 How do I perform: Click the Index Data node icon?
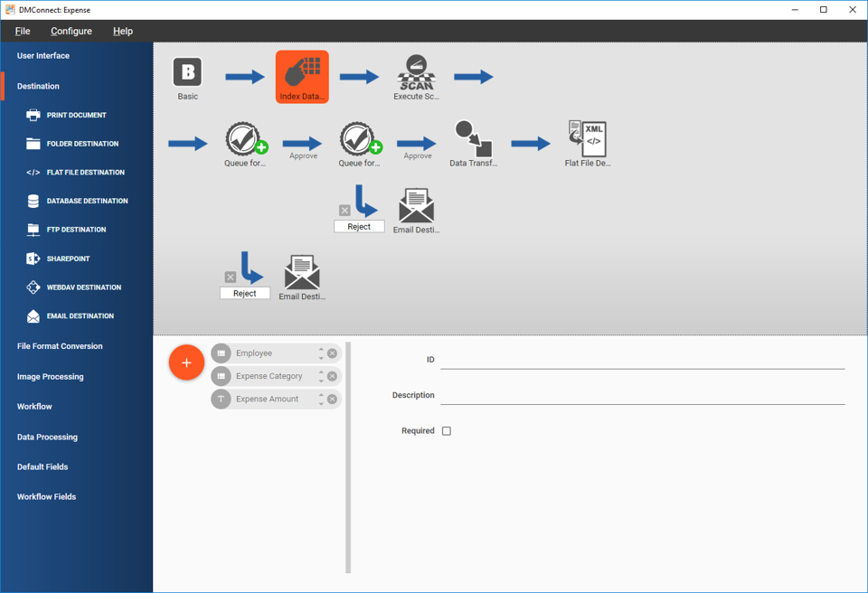[302, 72]
